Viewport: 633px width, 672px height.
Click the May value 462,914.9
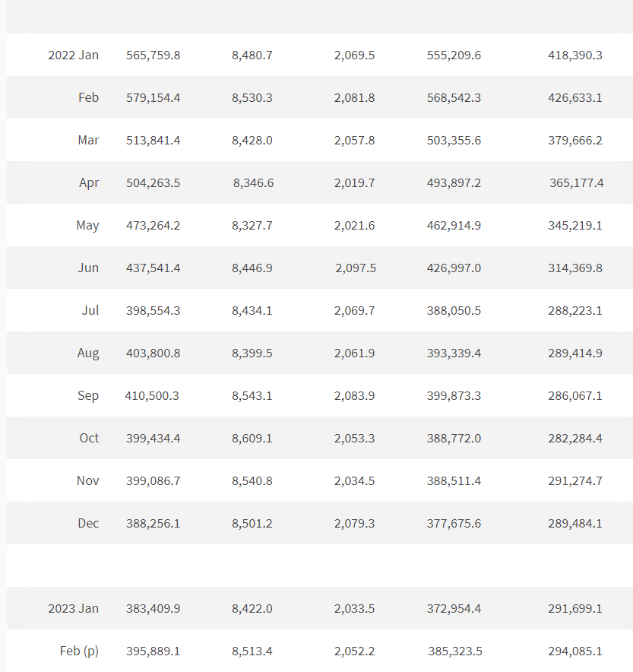(x=454, y=226)
